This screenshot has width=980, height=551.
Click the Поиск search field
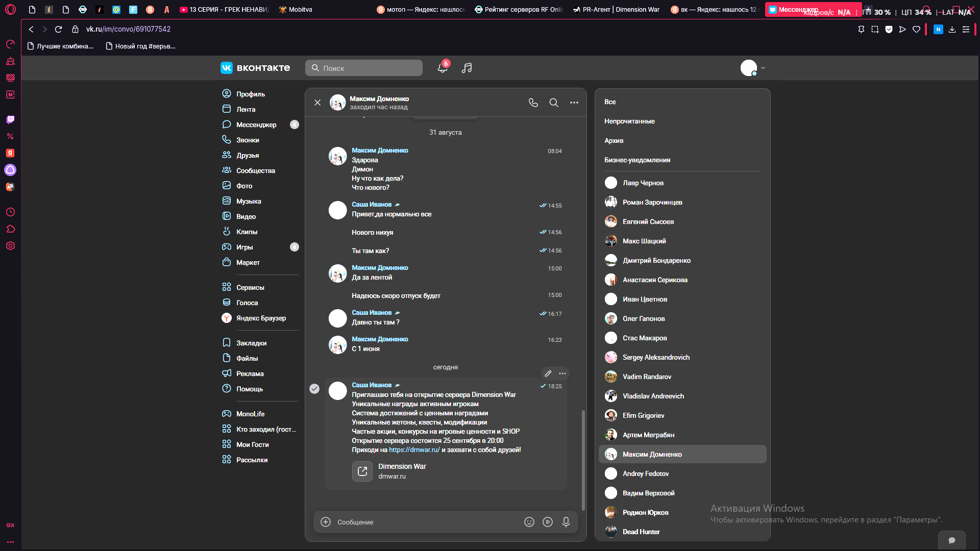pos(364,68)
